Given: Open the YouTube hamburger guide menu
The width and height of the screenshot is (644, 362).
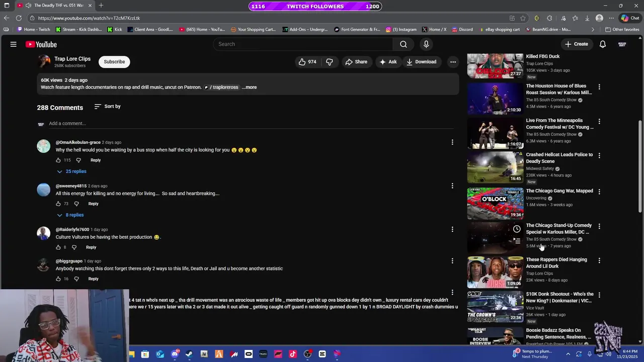Looking at the screenshot, I should (x=14, y=44).
